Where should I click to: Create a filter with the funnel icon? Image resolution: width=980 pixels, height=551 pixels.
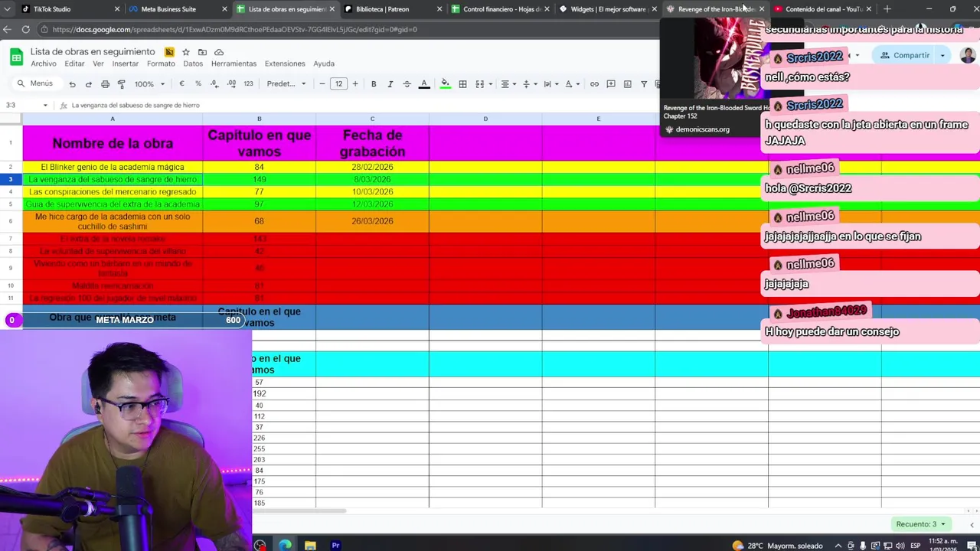coord(644,84)
